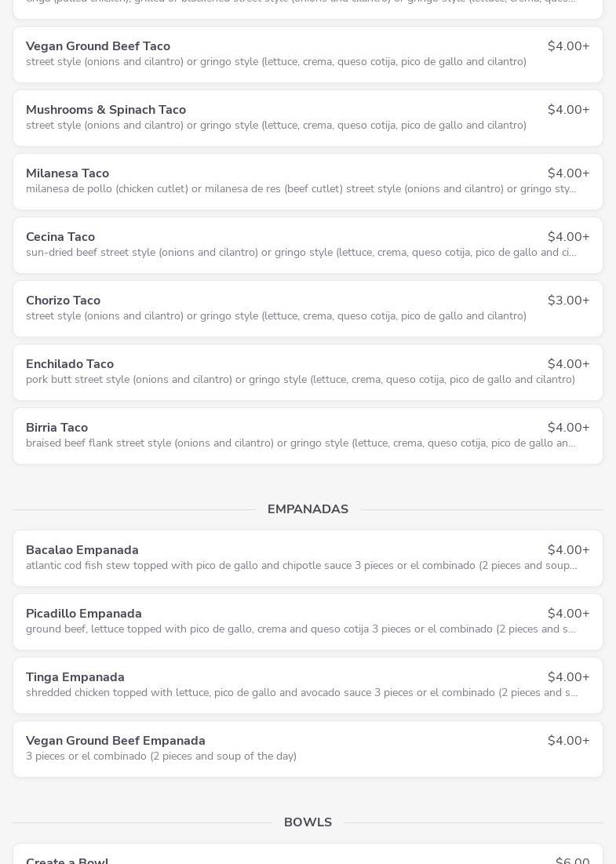Choose the Picadillo Empanada card
The width and height of the screenshot is (616, 864).
308,622
